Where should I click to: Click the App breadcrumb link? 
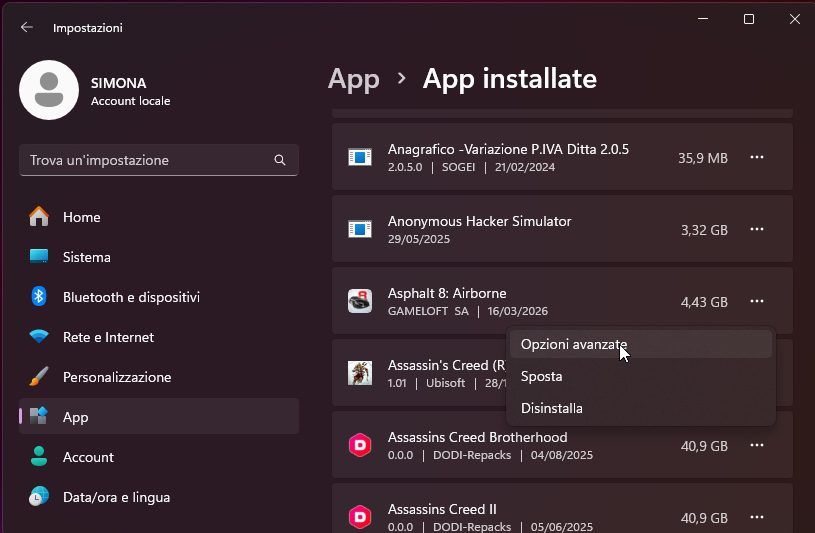pos(353,80)
